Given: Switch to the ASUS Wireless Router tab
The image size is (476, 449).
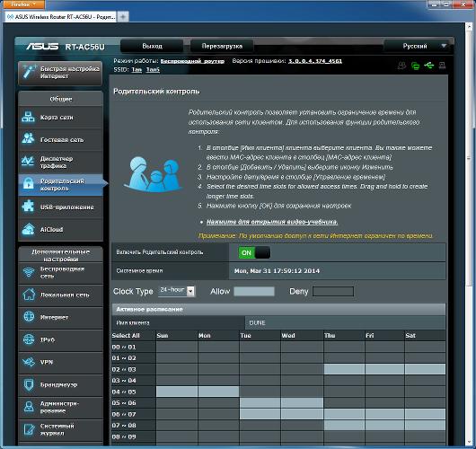Looking at the screenshot, I should pyautogui.click(x=61, y=17).
